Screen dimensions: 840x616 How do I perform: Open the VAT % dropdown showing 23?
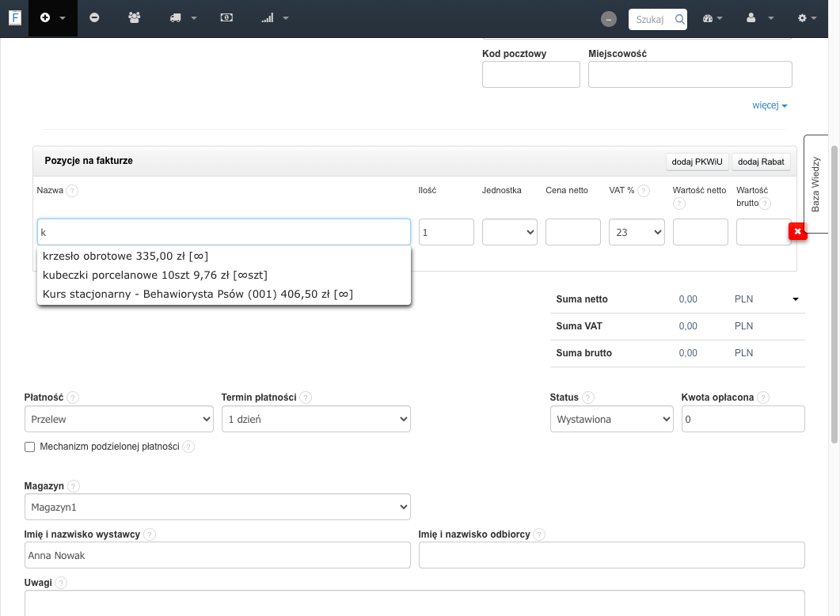tap(637, 232)
